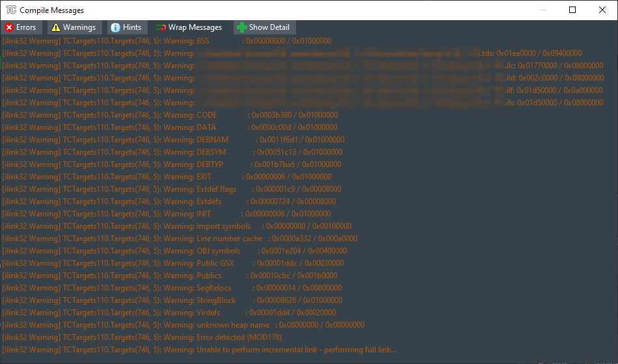The image size is (618, 364).
Task: Close the Compile Messages window
Action: tap(602, 10)
